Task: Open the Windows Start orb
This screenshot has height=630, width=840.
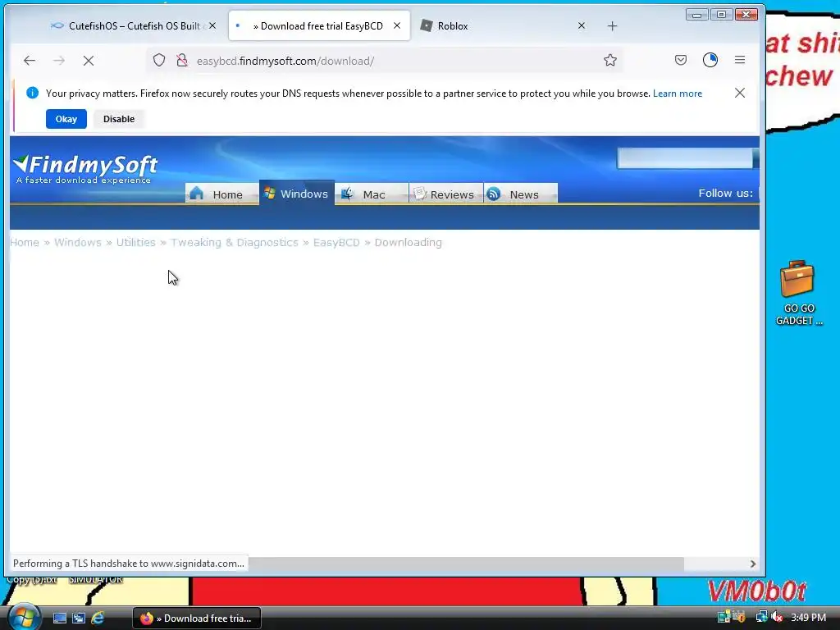Action: [x=23, y=617]
